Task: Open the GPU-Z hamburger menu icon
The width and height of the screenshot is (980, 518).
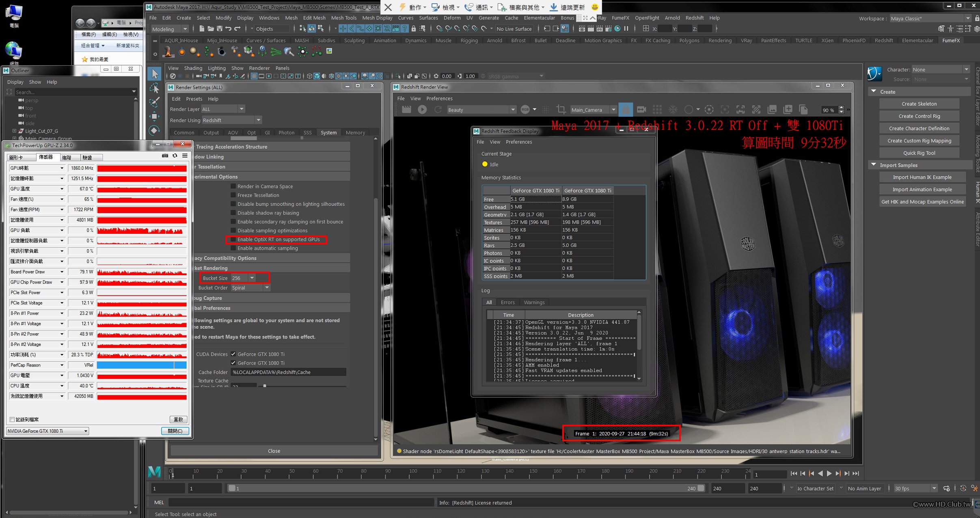Action: tap(185, 156)
